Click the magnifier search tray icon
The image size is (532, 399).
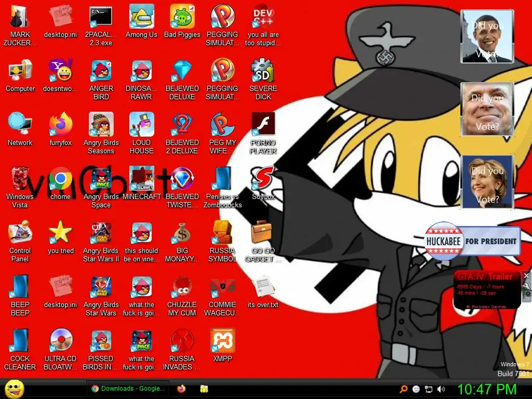[x=403, y=389]
